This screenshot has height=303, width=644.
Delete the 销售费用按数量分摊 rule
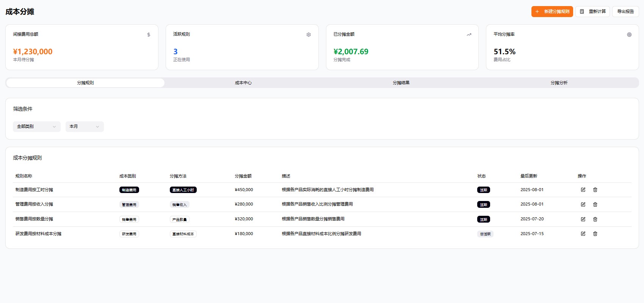tap(595, 219)
